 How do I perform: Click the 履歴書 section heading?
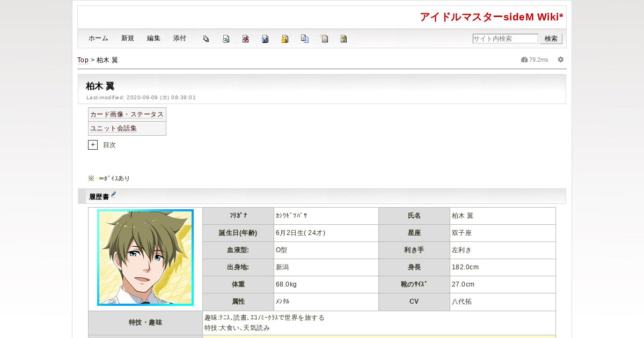point(99,197)
